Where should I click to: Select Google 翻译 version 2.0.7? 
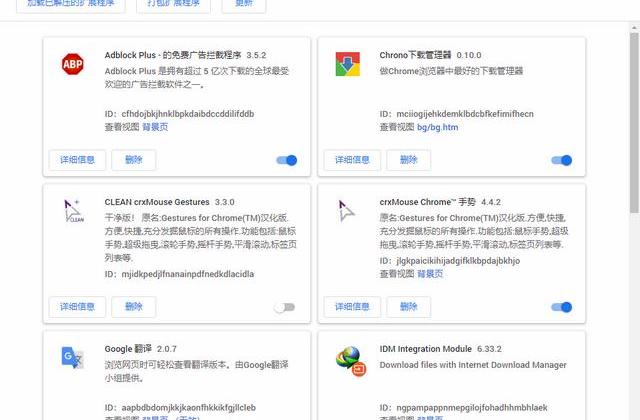(167, 349)
